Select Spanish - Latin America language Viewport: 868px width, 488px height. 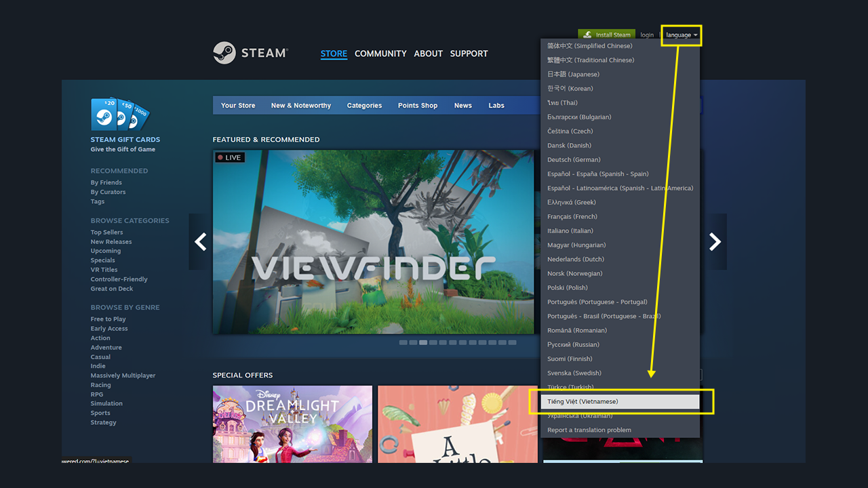[x=620, y=188]
